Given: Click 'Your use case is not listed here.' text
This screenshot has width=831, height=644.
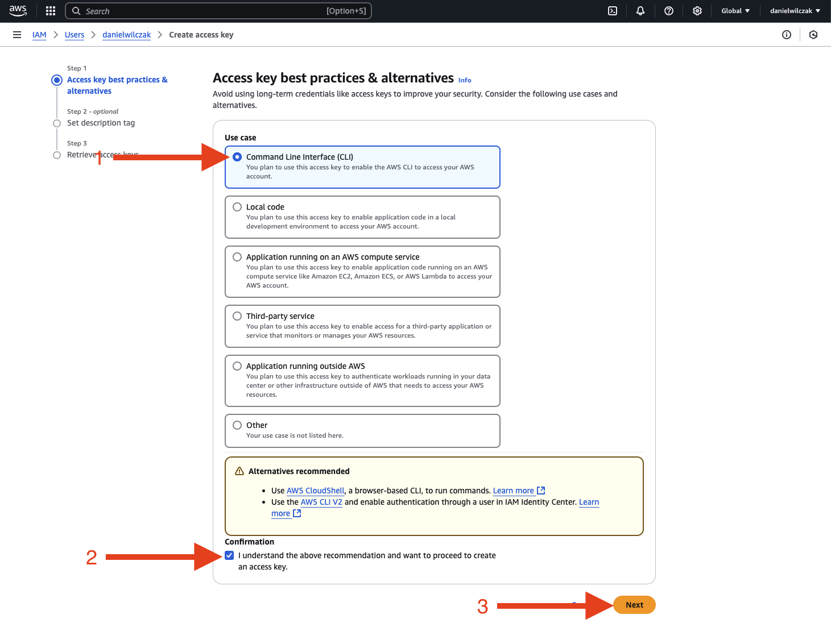Looking at the screenshot, I should 295,435.
